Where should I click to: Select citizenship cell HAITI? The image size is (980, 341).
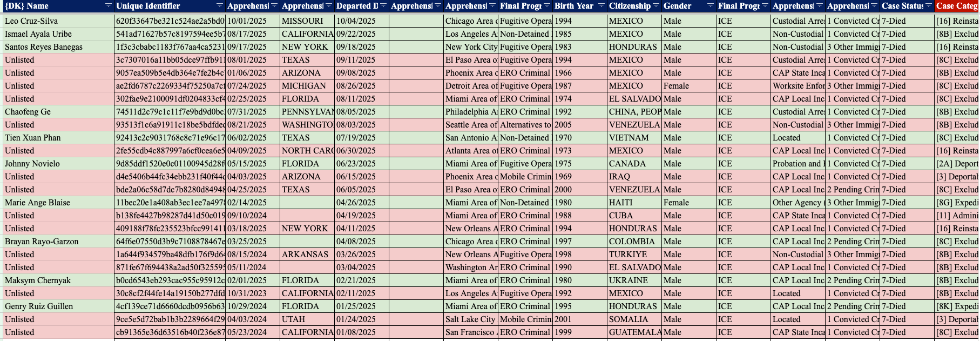634,203
